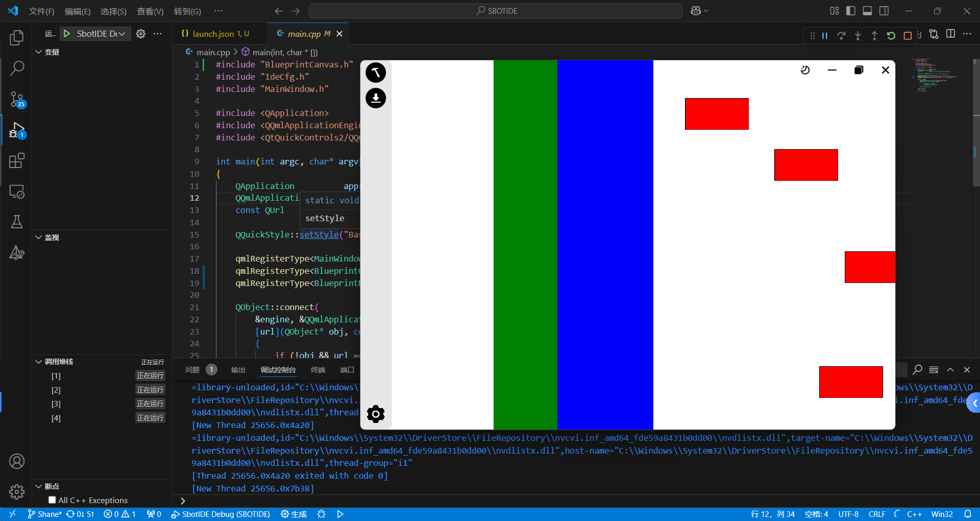Open the Accounts menu icon
The image size is (980, 521).
pos(17,461)
